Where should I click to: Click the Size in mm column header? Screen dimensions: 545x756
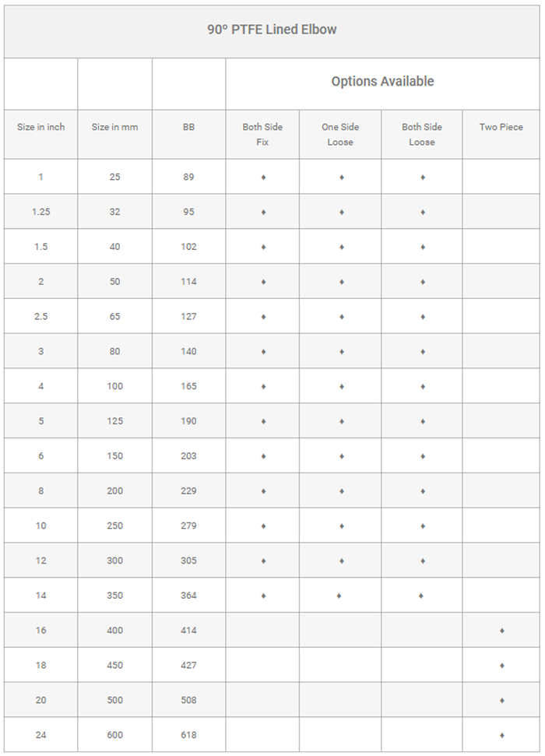[x=114, y=127]
